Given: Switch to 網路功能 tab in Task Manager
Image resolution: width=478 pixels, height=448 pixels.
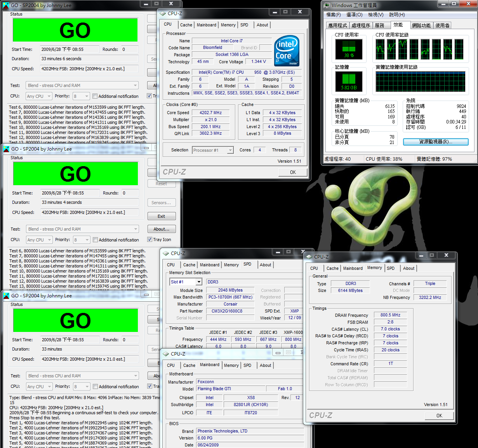Looking at the screenshot, I should (421, 26).
